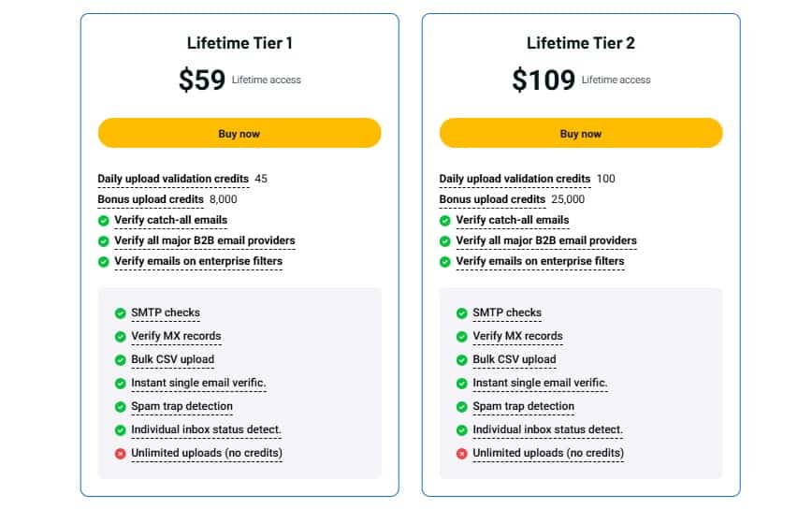
Task: Click Tier 2 Spam trap detection text
Action: point(523,406)
